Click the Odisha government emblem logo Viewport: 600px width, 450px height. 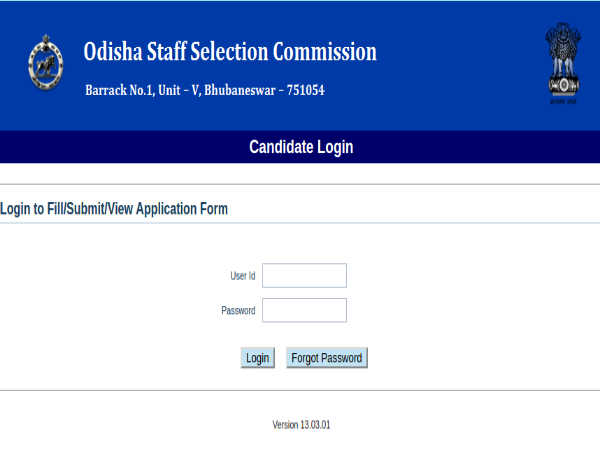pos(46,62)
